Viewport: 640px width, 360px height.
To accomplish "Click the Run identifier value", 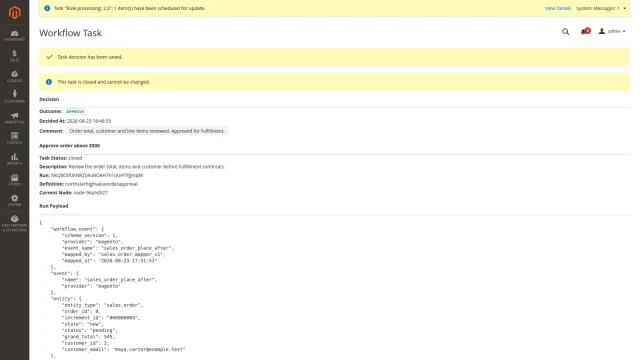I will [x=97, y=175].
